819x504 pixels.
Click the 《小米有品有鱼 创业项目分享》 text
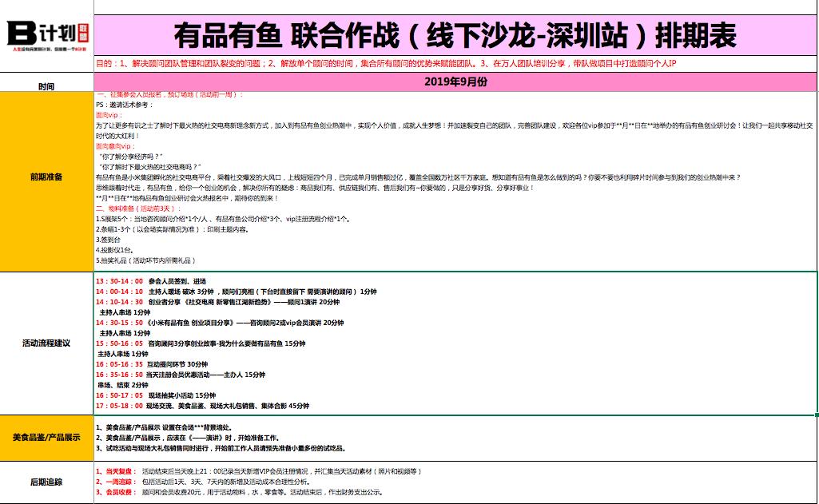coord(207,323)
